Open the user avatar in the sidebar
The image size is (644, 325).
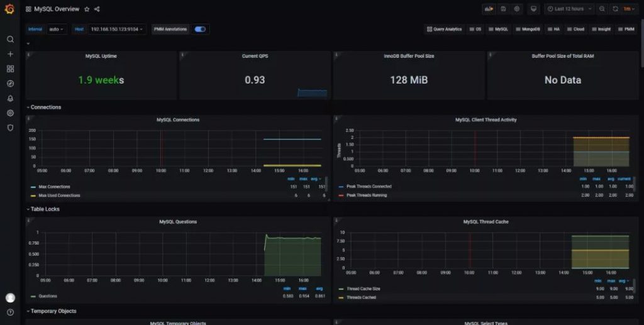(x=10, y=297)
